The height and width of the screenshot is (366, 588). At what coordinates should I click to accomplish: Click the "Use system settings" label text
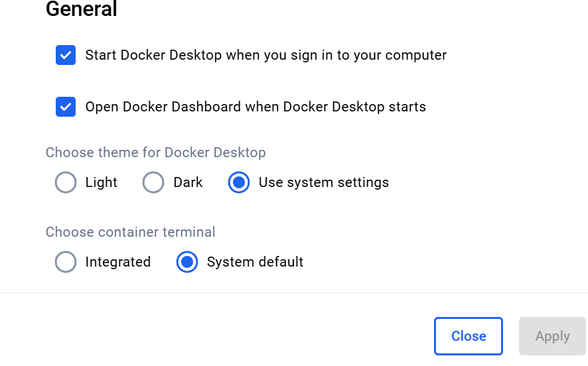click(323, 182)
